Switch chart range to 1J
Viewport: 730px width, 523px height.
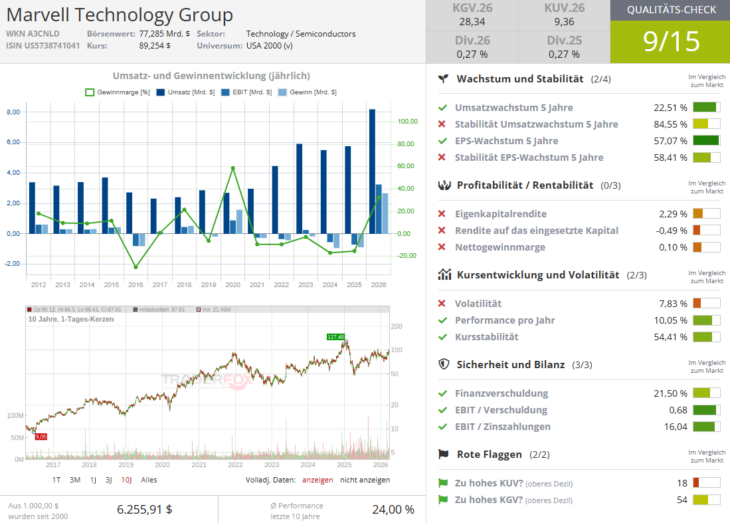pos(92,480)
